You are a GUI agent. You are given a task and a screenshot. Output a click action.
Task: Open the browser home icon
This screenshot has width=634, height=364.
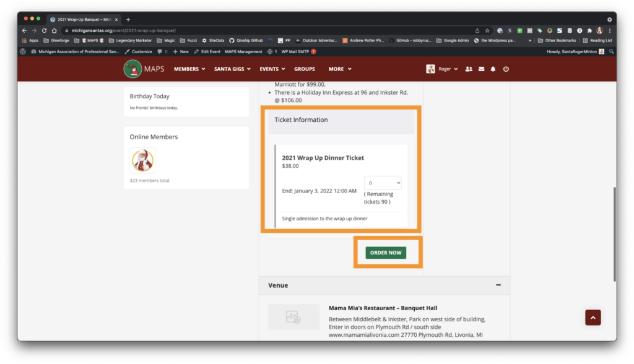point(54,30)
